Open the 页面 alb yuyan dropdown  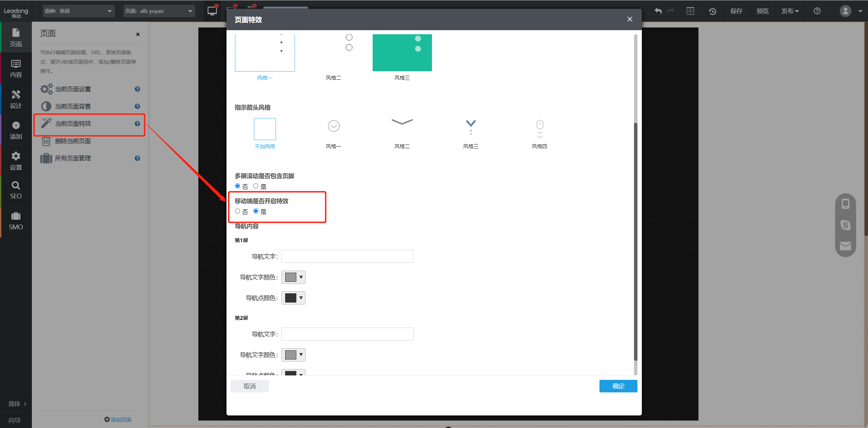pyautogui.click(x=159, y=11)
